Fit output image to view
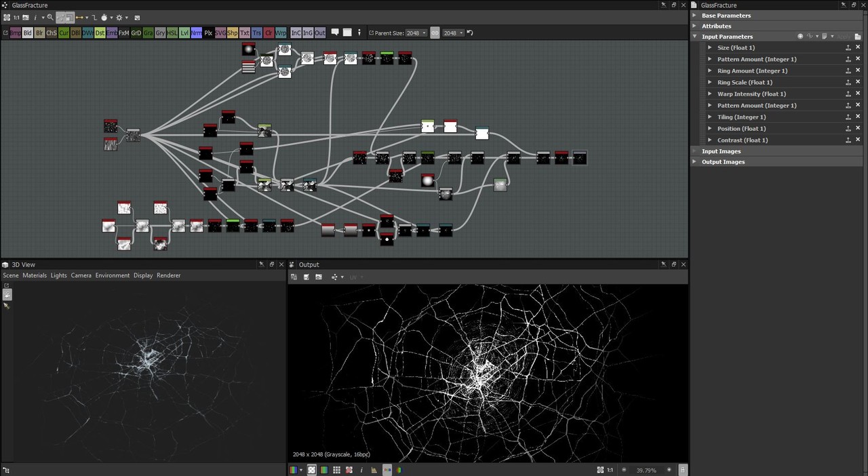868x476 pixels. [600, 470]
